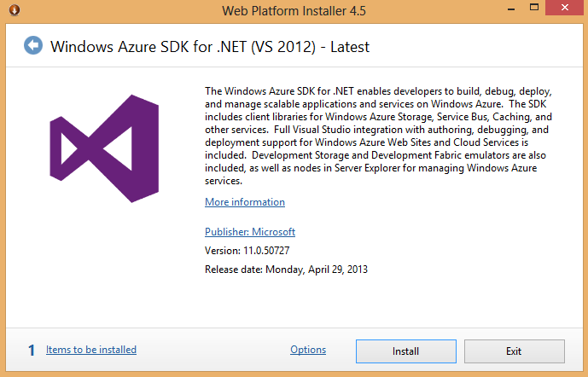Open the More information link
The width and height of the screenshot is (588, 377).
click(245, 202)
